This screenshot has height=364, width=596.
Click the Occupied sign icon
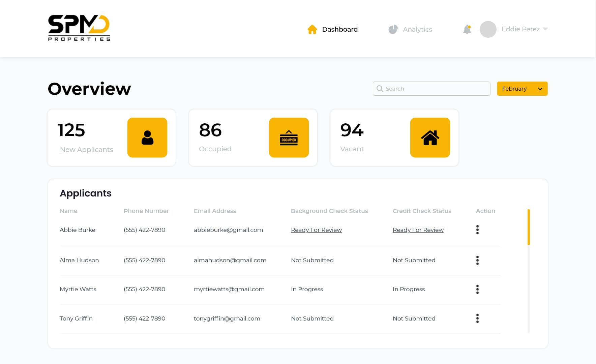click(289, 137)
